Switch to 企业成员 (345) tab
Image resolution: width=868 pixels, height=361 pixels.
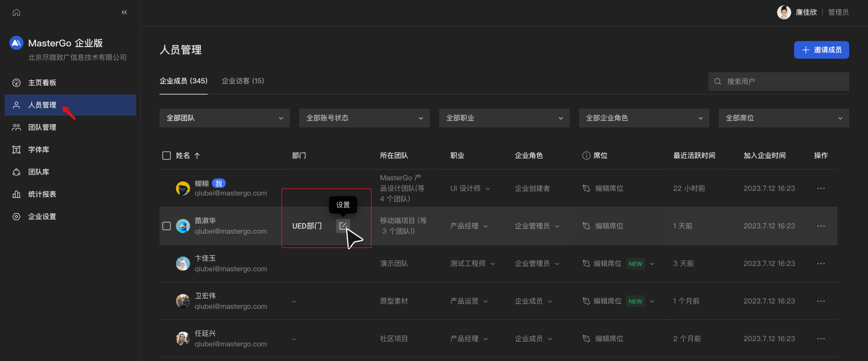(183, 81)
